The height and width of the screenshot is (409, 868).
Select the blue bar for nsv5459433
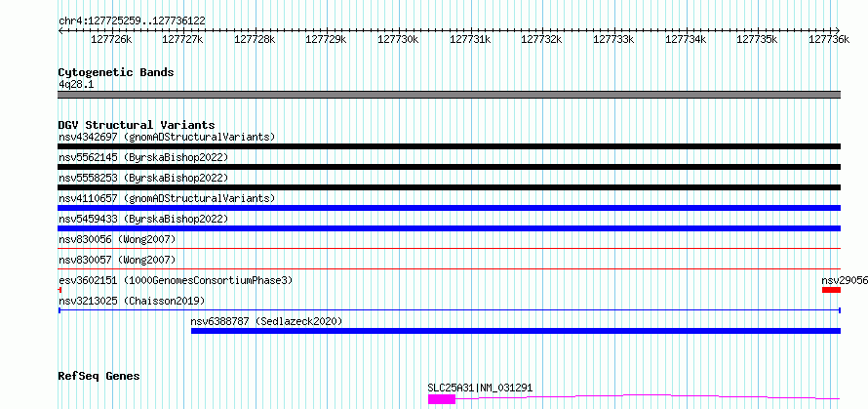coord(450,228)
